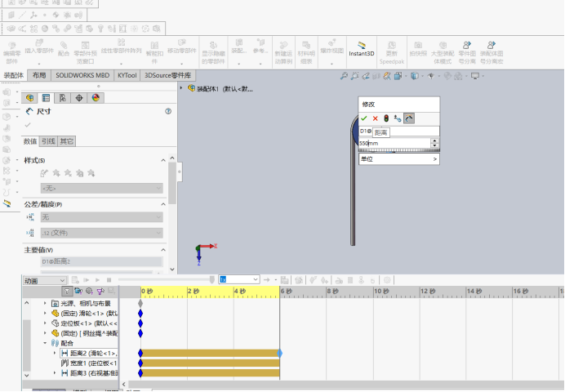
Task: Open the ConfigurationManager tab icon
Action: tap(62, 98)
